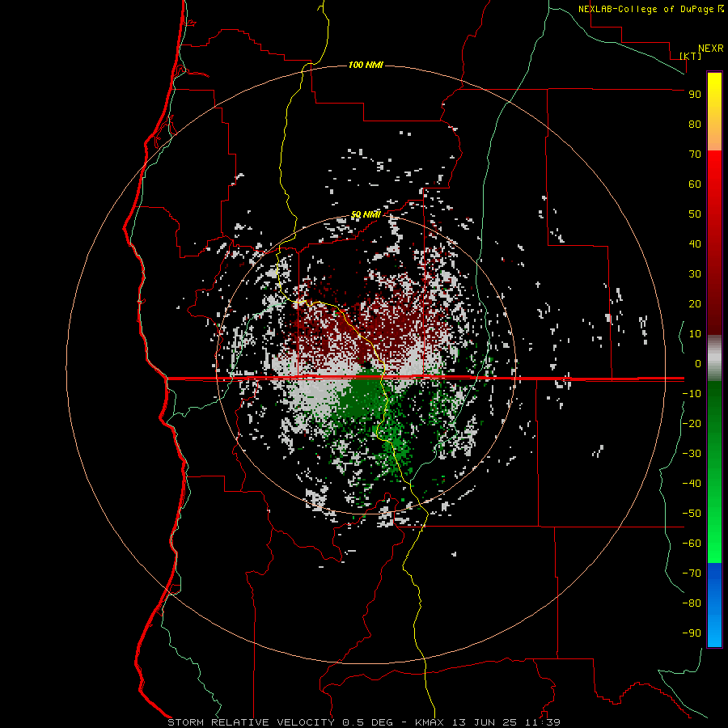The width and height of the screenshot is (728, 728).
Task: Select the -80 value on the velocity scale
Action: pos(692,603)
